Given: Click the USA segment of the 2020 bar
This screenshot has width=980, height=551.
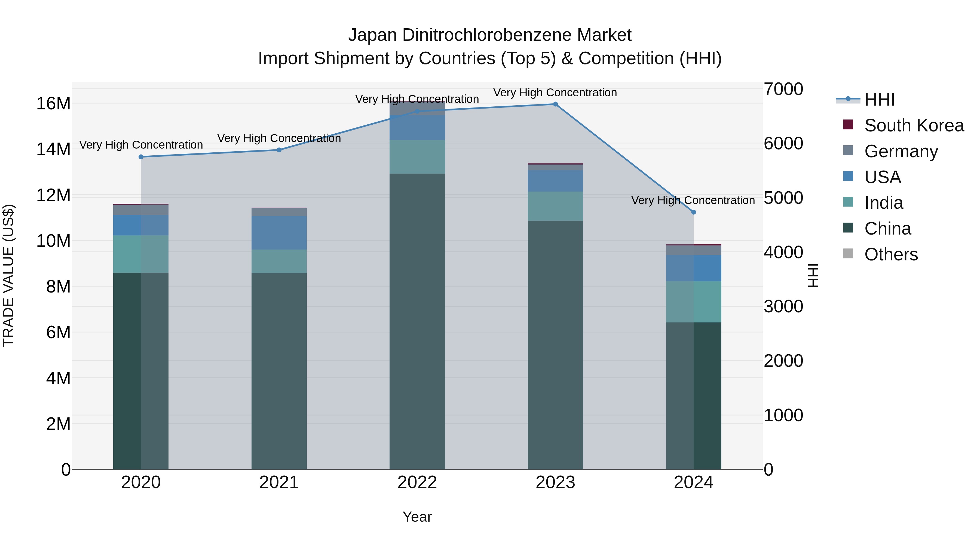Looking at the screenshot, I should [141, 225].
